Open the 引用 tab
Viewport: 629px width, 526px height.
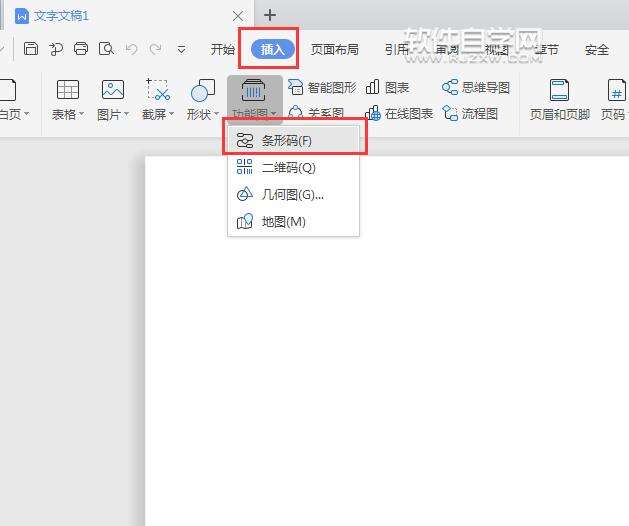[396, 49]
